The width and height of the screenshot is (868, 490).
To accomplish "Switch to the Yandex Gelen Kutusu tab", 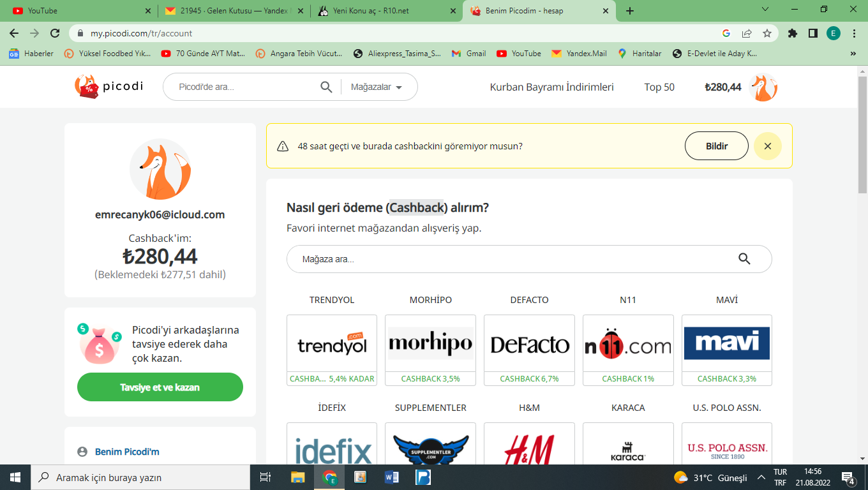I will [x=234, y=11].
